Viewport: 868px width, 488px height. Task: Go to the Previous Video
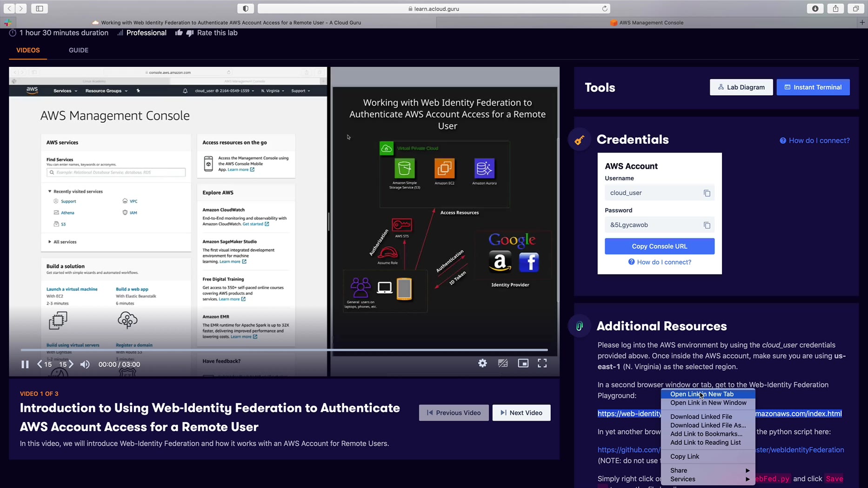pyautogui.click(x=454, y=413)
